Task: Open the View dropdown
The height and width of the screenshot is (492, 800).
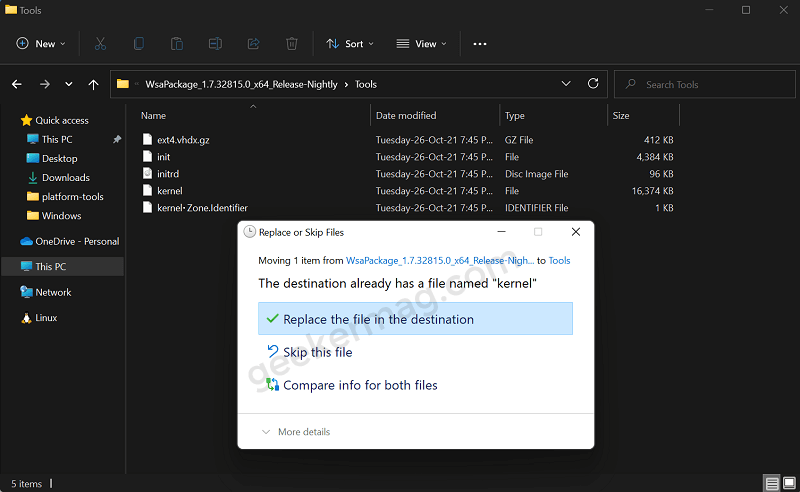Action: 421,44
